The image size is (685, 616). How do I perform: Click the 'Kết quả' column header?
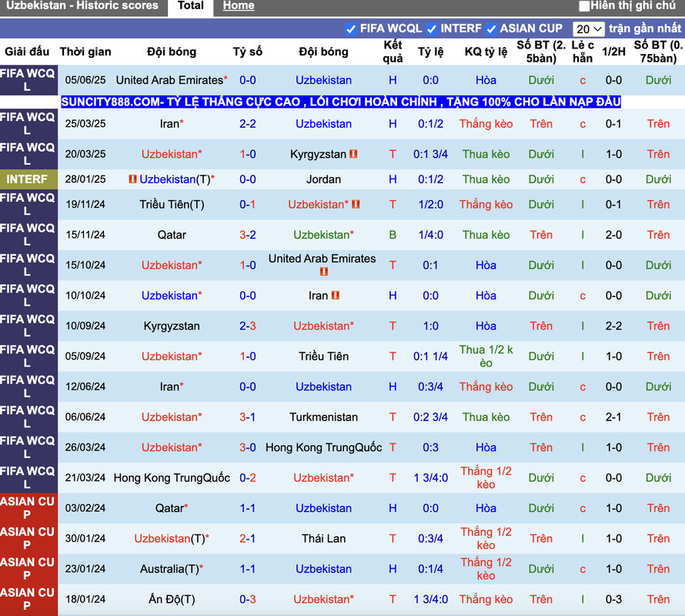393,52
